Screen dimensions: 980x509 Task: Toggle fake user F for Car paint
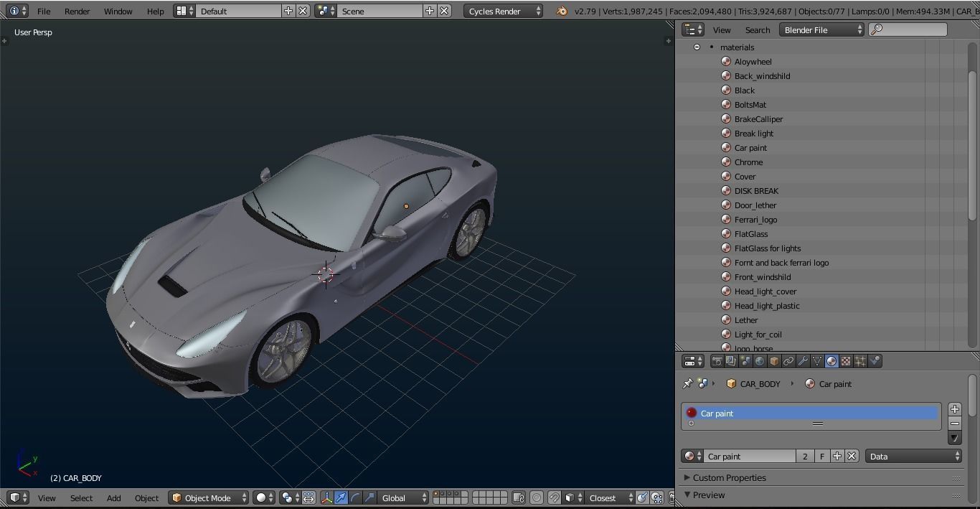pyautogui.click(x=822, y=456)
